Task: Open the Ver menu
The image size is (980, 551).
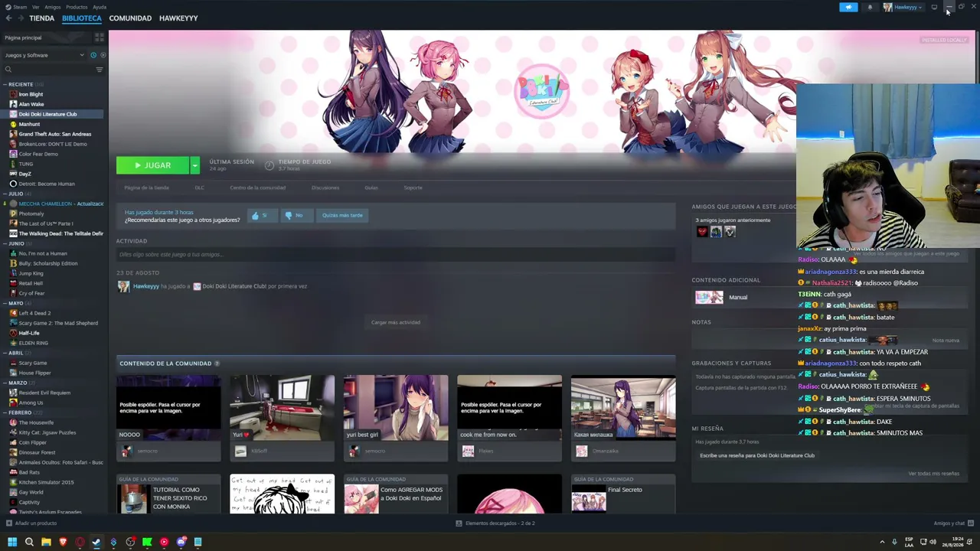Action: click(x=35, y=7)
